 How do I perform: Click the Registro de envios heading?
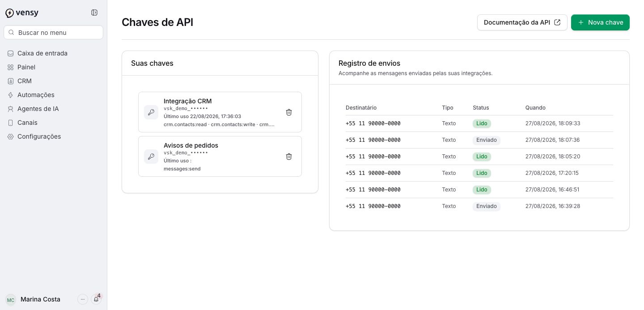(x=369, y=63)
